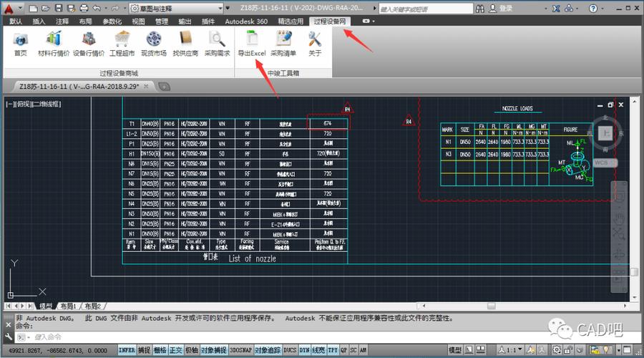The width and height of the screenshot is (644, 358).
Task: Save the drawing with the floppy disk icon
Action: tap(59, 8)
